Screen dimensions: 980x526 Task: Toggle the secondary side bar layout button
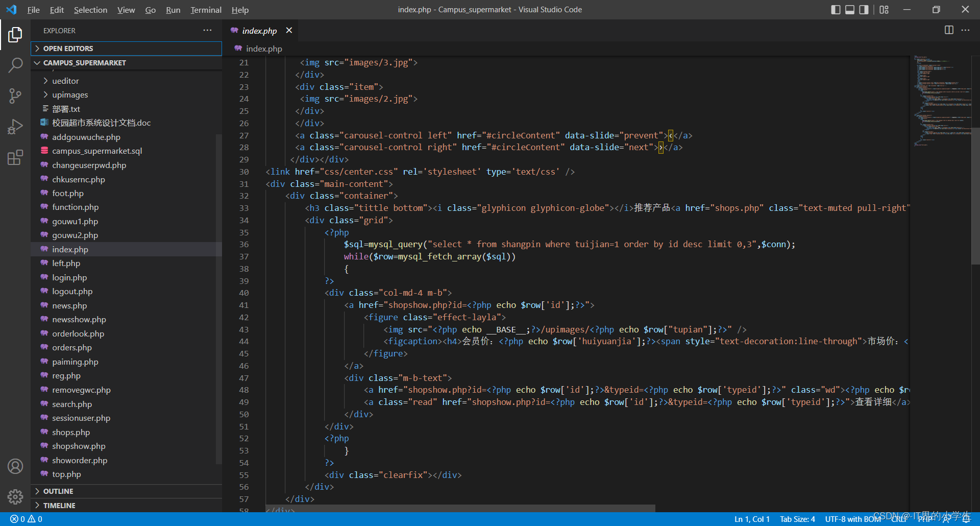864,10
